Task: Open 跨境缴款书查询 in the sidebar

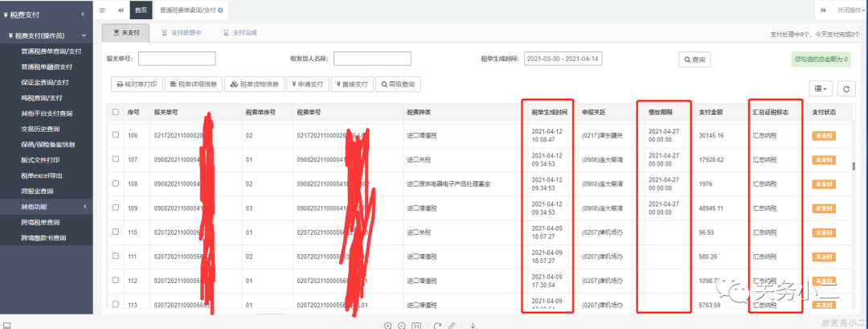Action: pyautogui.click(x=43, y=237)
